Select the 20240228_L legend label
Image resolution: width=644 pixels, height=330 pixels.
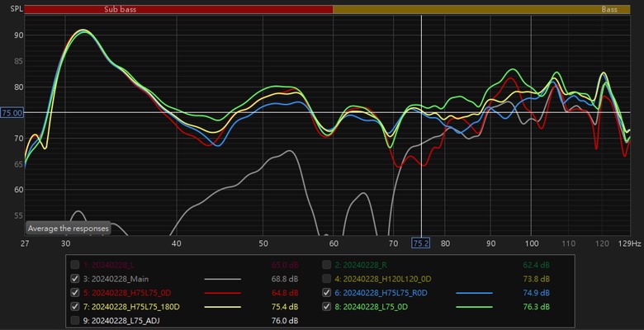110,265
